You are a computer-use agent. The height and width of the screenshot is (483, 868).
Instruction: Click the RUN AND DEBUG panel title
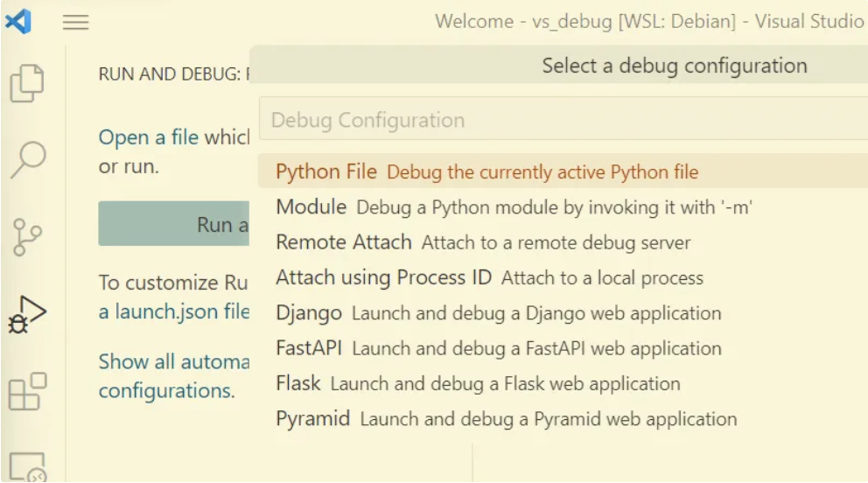(x=174, y=73)
